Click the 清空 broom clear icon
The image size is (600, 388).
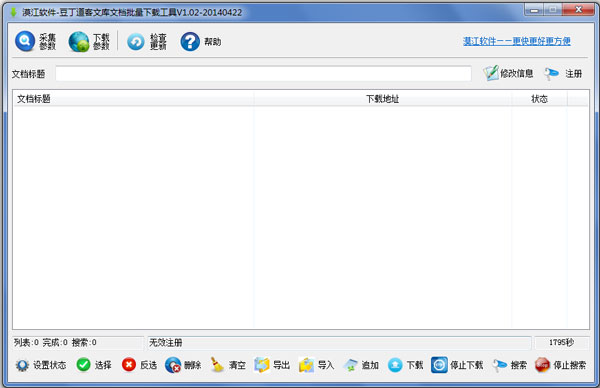[x=218, y=365]
